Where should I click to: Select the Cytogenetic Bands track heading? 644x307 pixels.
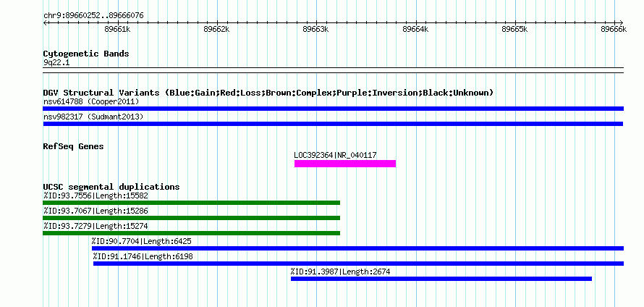coord(86,54)
